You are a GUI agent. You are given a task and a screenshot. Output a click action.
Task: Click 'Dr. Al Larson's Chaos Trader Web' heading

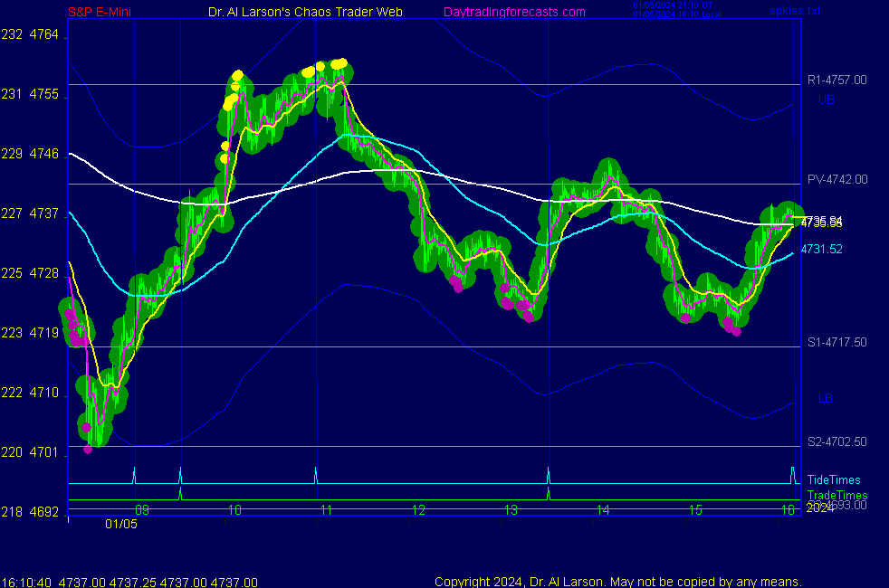point(305,12)
